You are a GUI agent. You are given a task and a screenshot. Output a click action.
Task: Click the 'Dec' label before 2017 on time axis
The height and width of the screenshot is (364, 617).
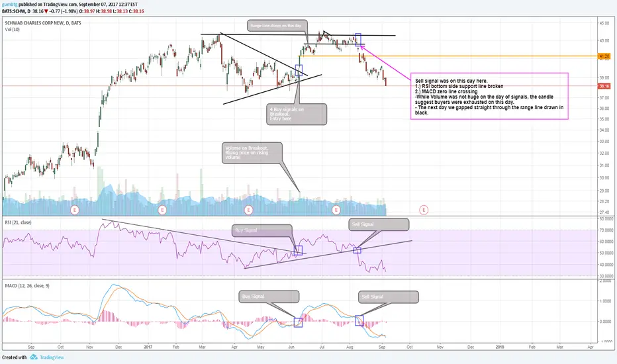(119, 347)
